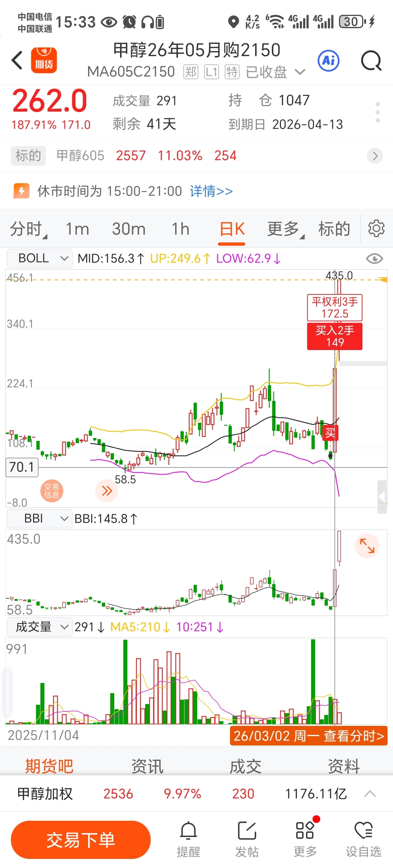Open the BOLL indicator dropdown
This screenshot has width=393, height=868.
pos(39,258)
